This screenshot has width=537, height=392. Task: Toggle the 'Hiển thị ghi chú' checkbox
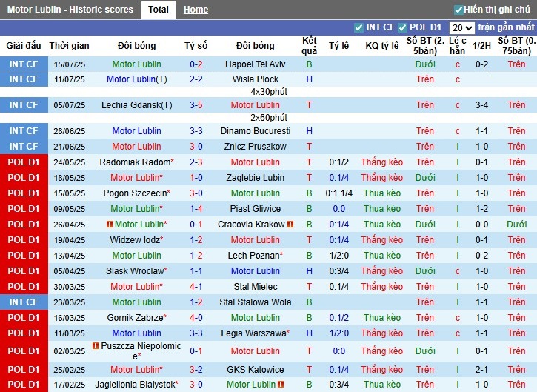pyautogui.click(x=458, y=10)
